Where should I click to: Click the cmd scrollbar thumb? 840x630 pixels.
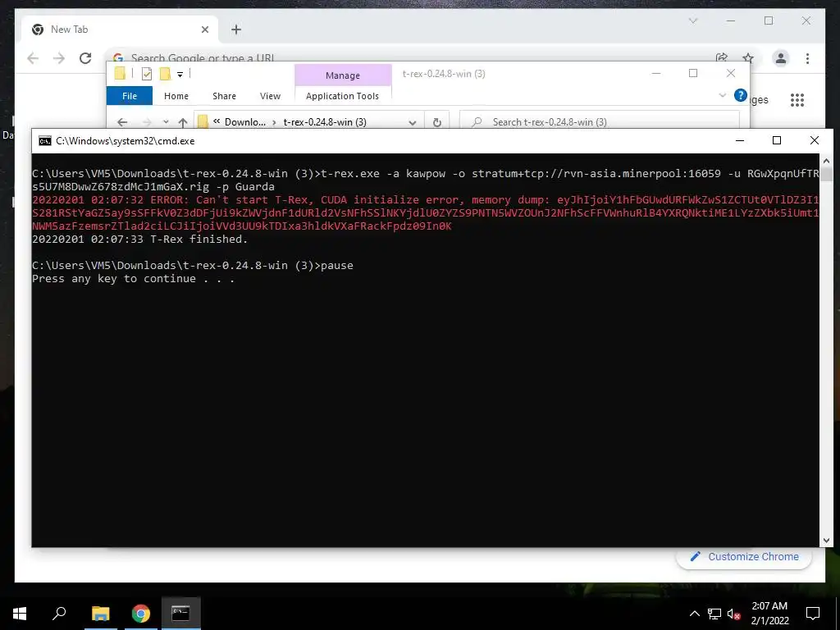pyautogui.click(x=826, y=174)
